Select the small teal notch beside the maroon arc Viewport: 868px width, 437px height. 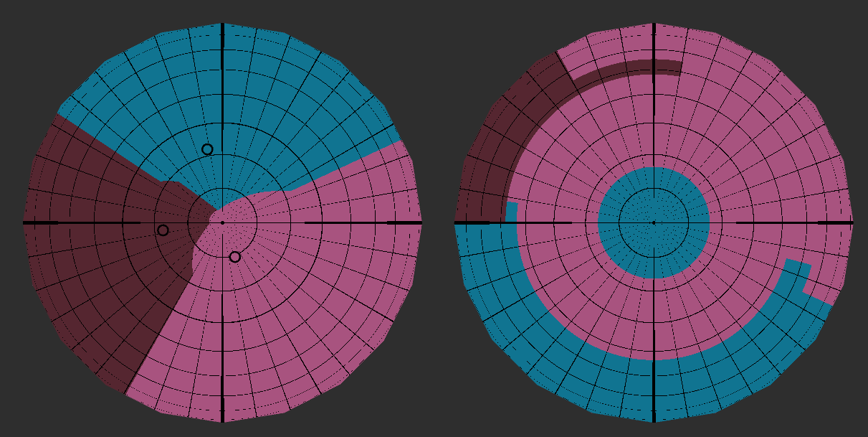coord(511,212)
